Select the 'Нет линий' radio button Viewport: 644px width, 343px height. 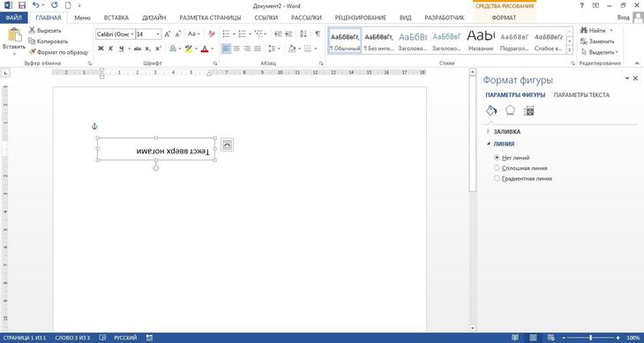point(497,157)
